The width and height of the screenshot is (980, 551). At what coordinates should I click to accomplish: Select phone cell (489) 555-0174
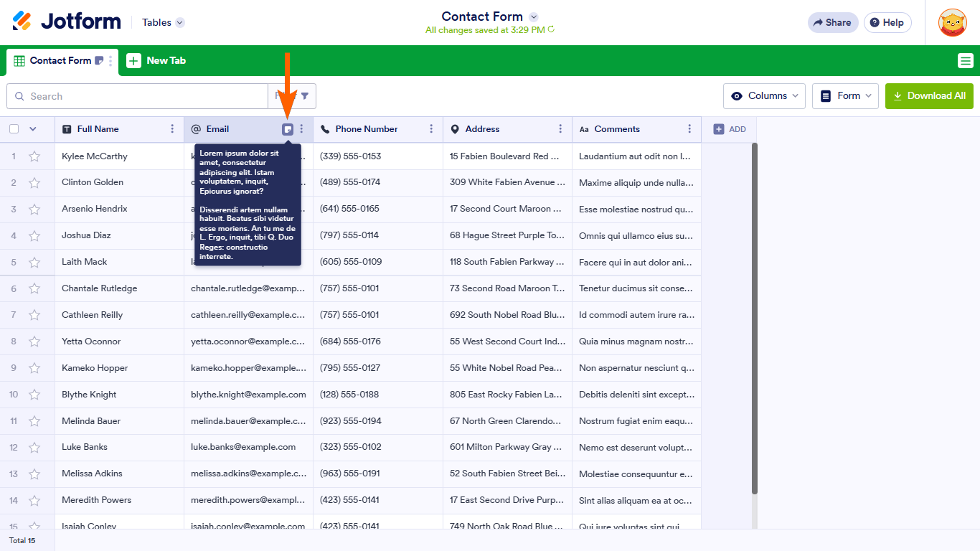(378, 182)
